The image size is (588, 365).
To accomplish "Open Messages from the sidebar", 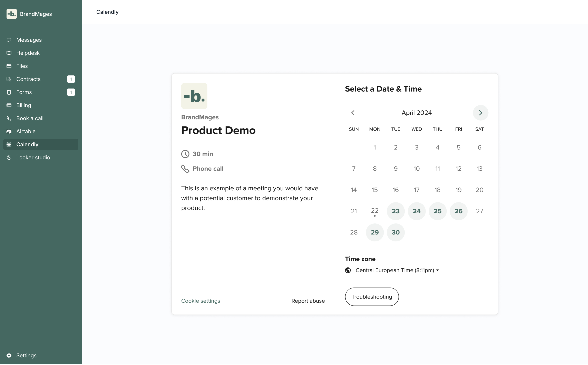I will 29,40.
